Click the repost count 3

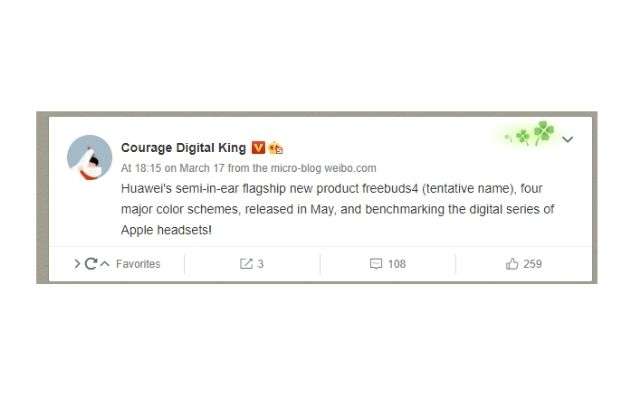coord(260,264)
